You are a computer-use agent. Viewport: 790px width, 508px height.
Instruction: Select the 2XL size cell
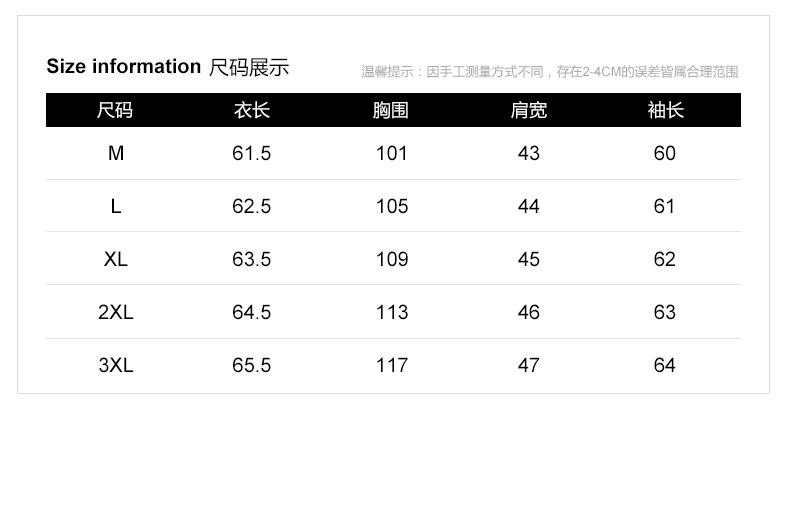[116, 312]
